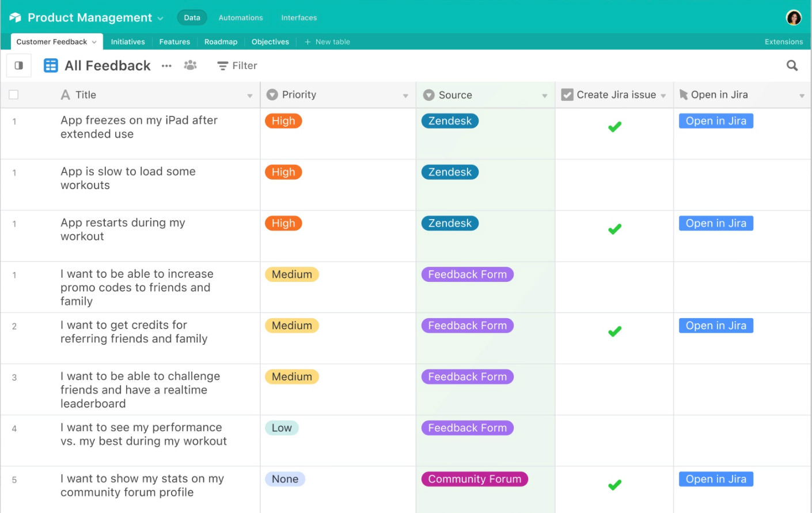812x513 pixels.
Task: Switch to the Automations tab
Action: point(241,17)
